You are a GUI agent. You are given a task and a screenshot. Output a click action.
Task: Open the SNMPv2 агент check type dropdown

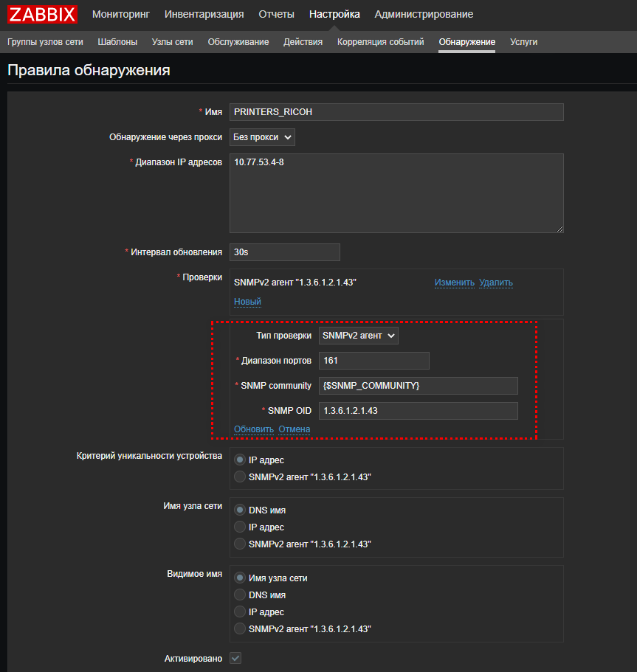[x=358, y=336]
